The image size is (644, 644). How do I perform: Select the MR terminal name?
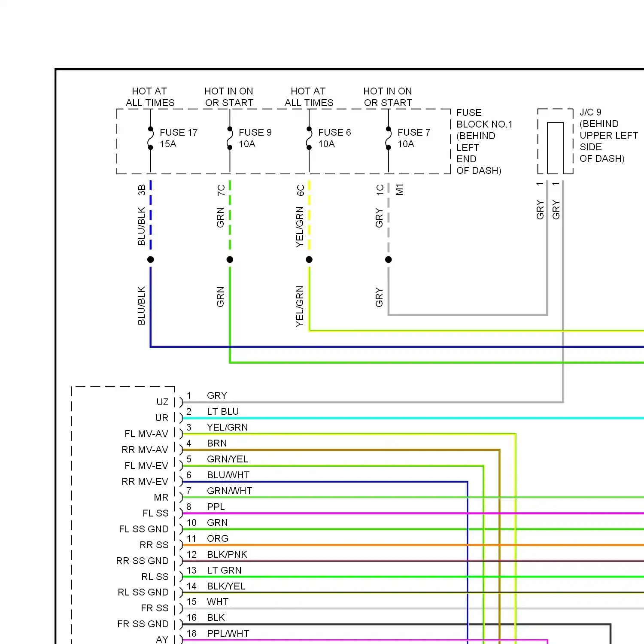pyautogui.click(x=161, y=497)
